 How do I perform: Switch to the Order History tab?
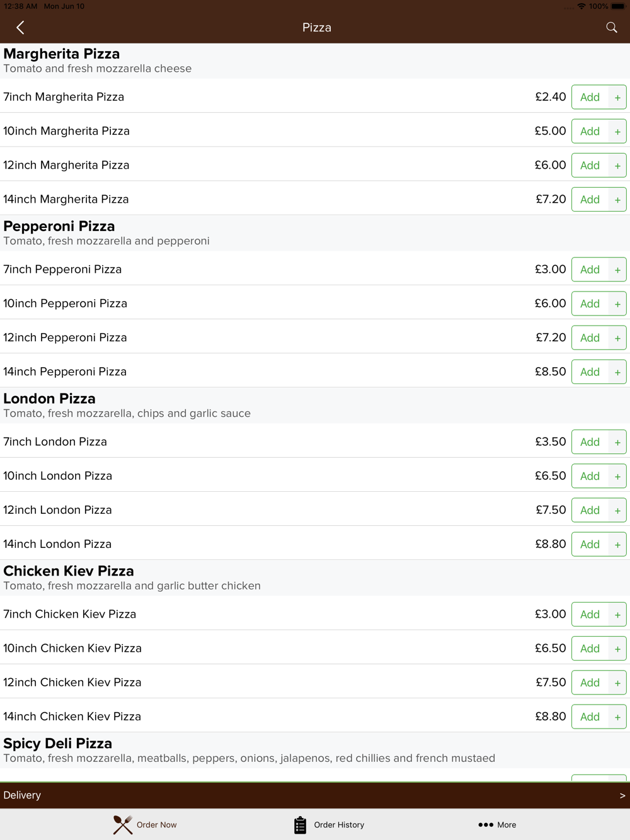click(x=329, y=825)
